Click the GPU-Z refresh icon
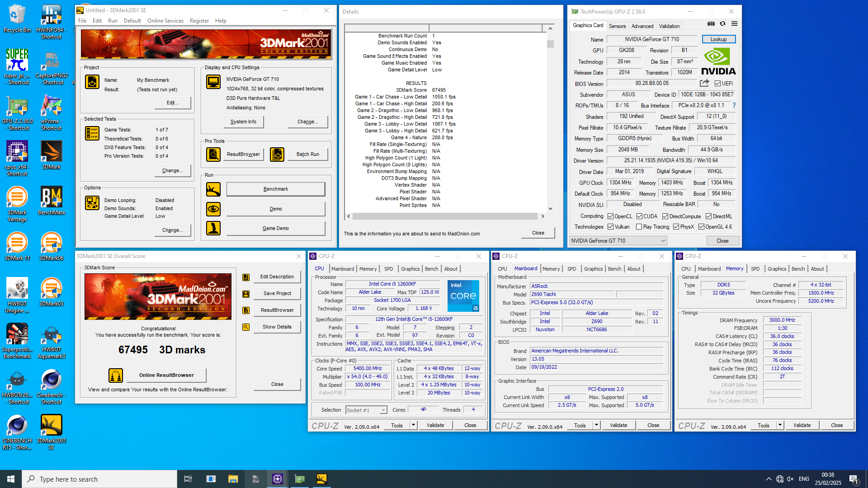The image size is (868, 488). 722,24
